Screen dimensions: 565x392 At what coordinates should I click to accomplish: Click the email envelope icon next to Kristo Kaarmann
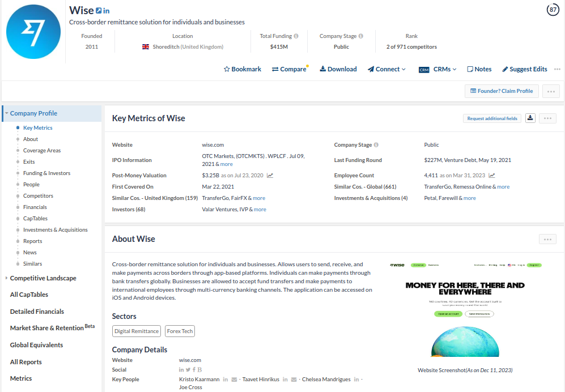tap(235, 379)
